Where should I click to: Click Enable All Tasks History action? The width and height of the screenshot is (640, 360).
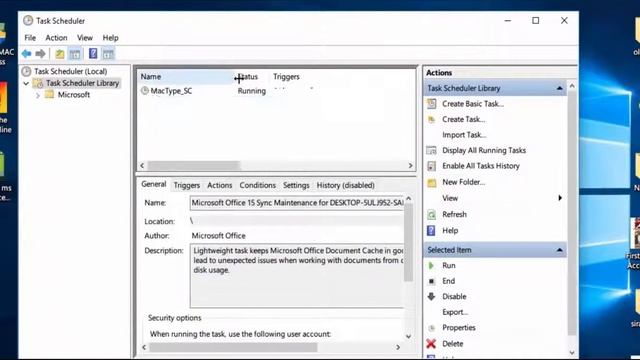pyautogui.click(x=481, y=166)
